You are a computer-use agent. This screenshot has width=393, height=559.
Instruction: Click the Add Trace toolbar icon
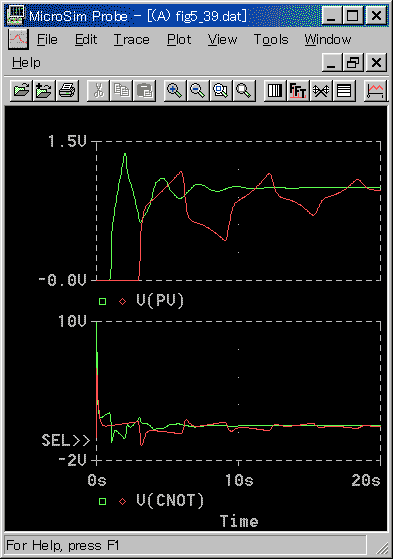pos(375,91)
